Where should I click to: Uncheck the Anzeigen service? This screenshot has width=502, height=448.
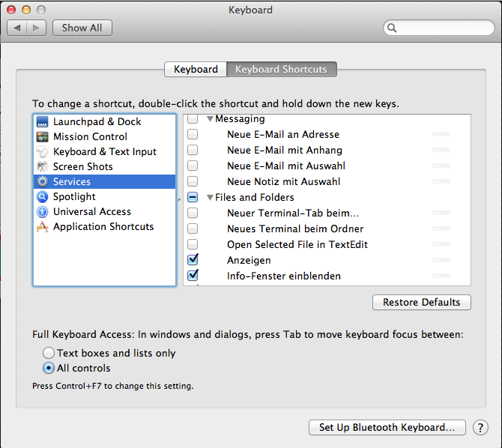point(193,259)
